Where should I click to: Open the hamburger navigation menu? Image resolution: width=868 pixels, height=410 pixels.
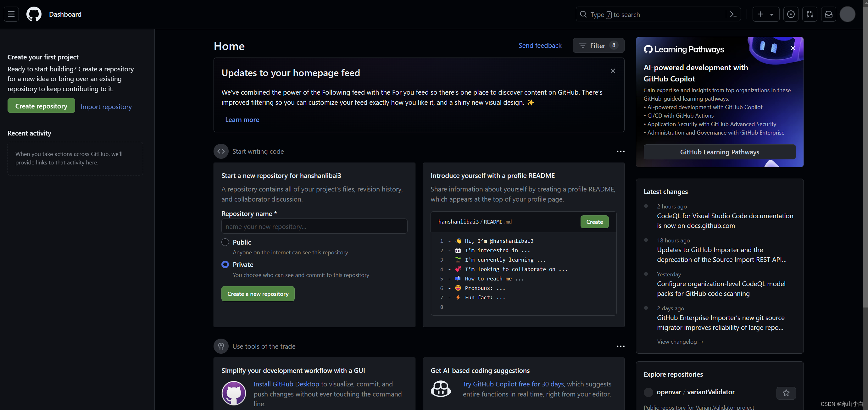(x=11, y=14)
